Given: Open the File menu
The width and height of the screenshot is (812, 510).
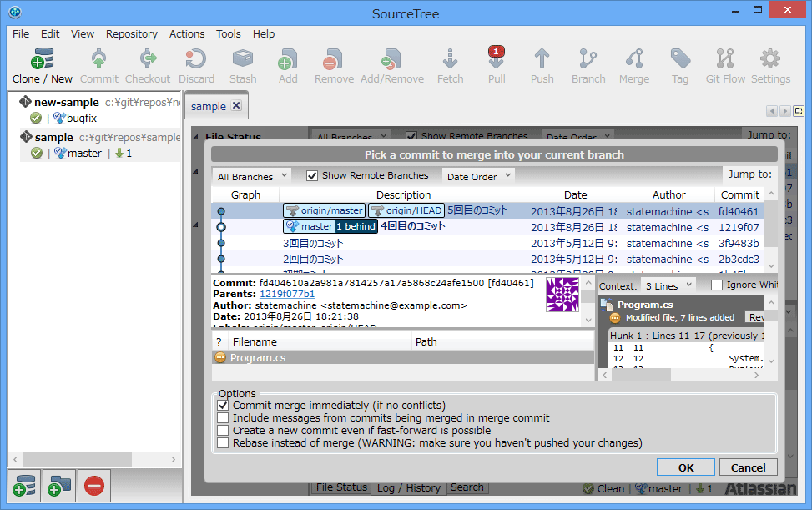Looking at the screenshot, I should [21, 33].
